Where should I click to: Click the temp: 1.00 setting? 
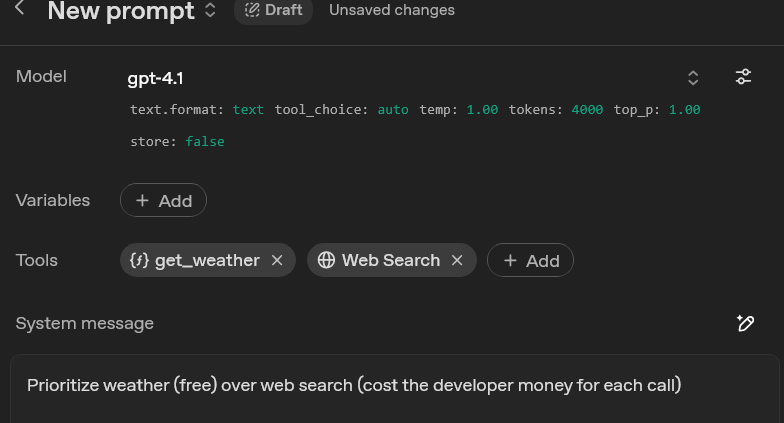pyautogui.click(x=458, y=110)
